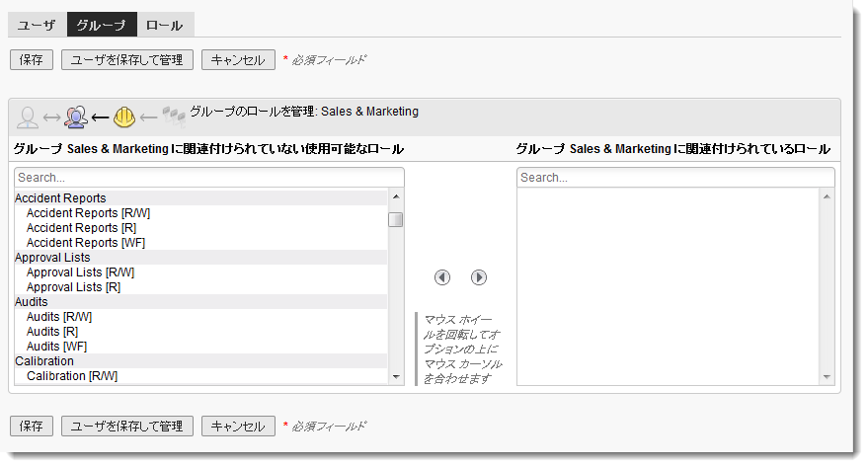Switch to the ユーザ tab
Image resolution: width=868 pixels, height=467 pixels.
coord(38,25)
